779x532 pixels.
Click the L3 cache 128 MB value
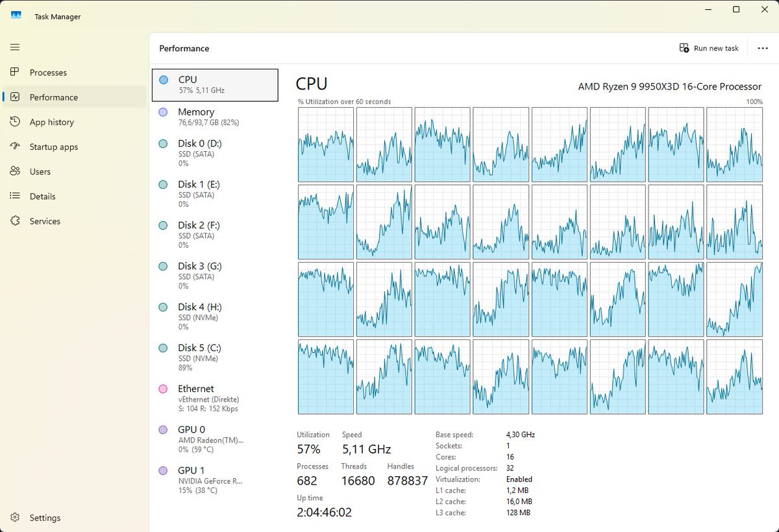[518, 513]
